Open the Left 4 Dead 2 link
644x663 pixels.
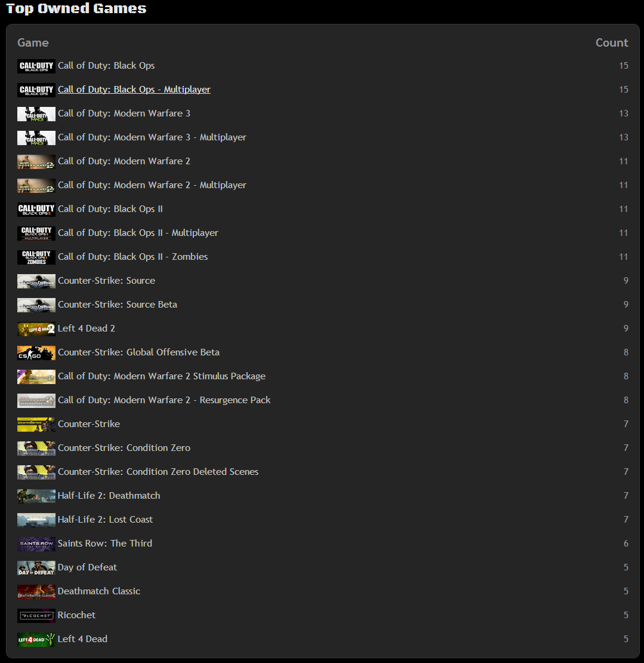click(86, 329)
